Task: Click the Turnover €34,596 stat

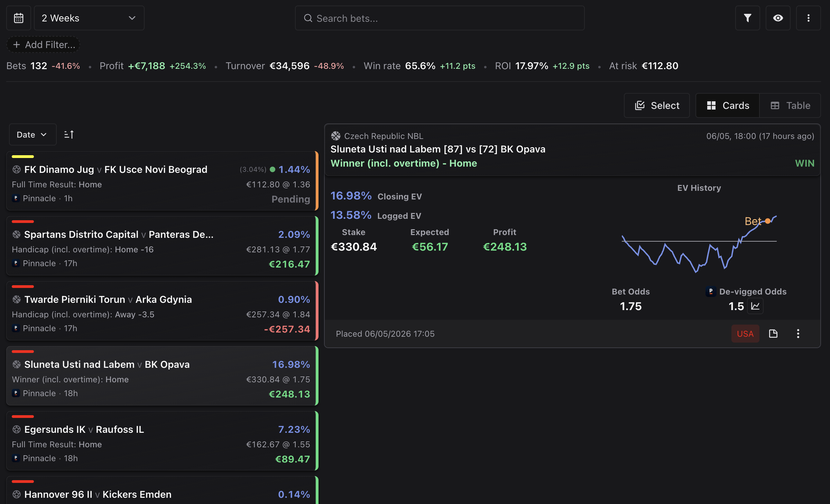Action: pyautogui.click(x=285, y=66)
